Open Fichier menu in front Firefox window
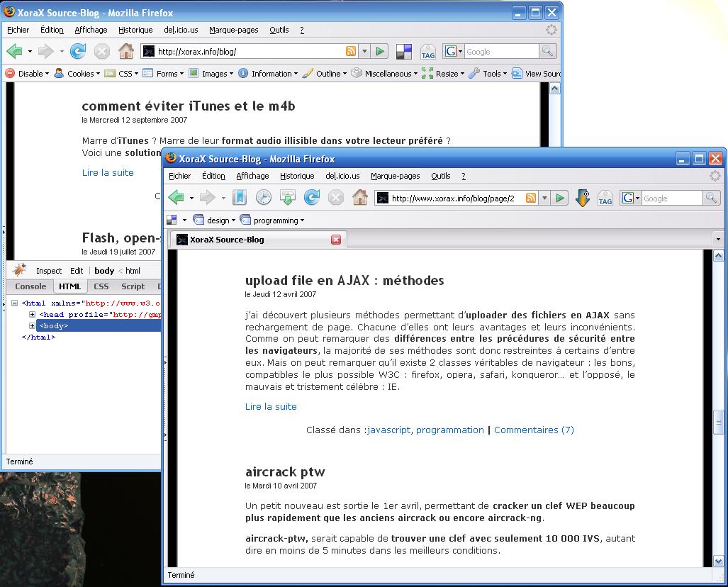Image resolution: width=728 pixels, height=587 pixels. click(179, 176)
